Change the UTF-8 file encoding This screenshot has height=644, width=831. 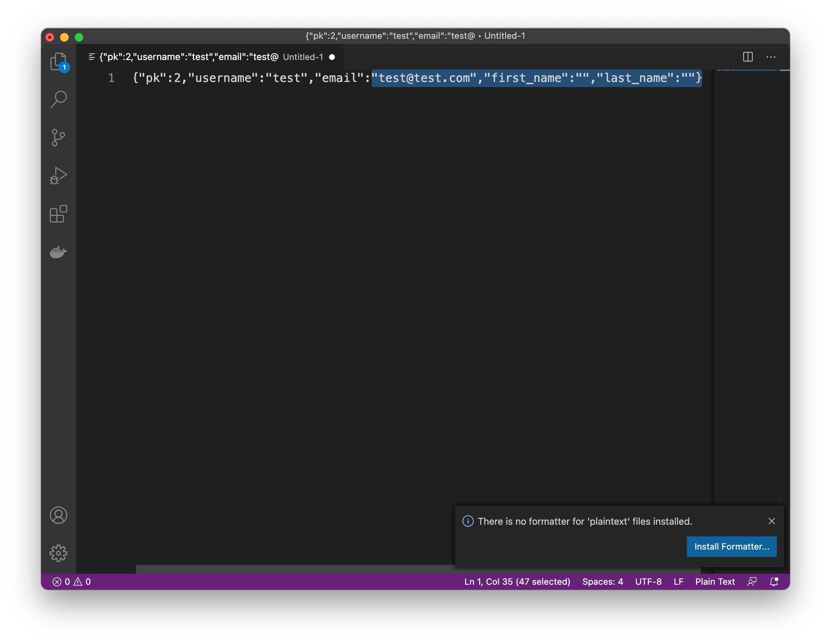coord(648,581)
